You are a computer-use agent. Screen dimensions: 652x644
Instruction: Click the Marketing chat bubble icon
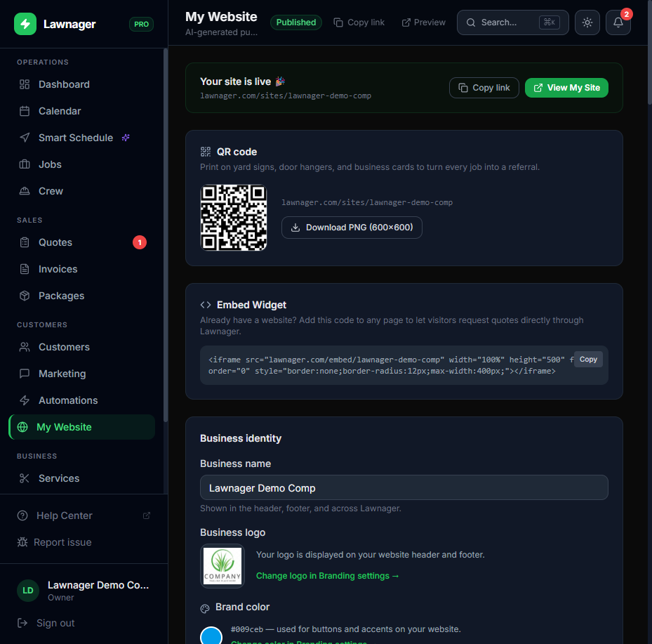[x=25, y=374]
